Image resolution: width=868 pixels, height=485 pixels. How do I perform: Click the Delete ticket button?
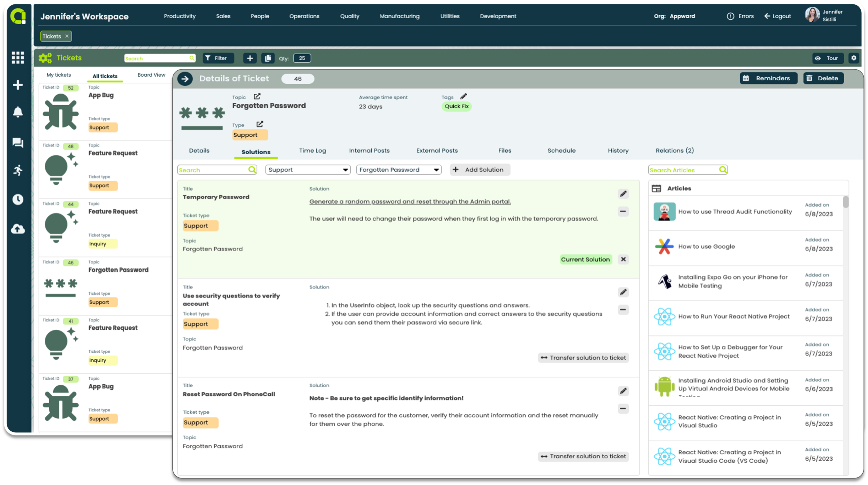pos(823,78)
